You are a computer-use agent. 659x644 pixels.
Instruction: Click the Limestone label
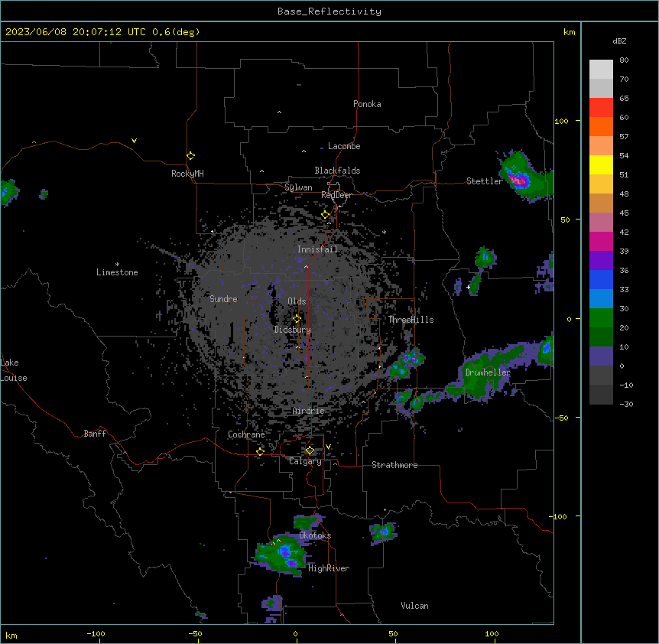pyautogui.click(x=117, y=272)
